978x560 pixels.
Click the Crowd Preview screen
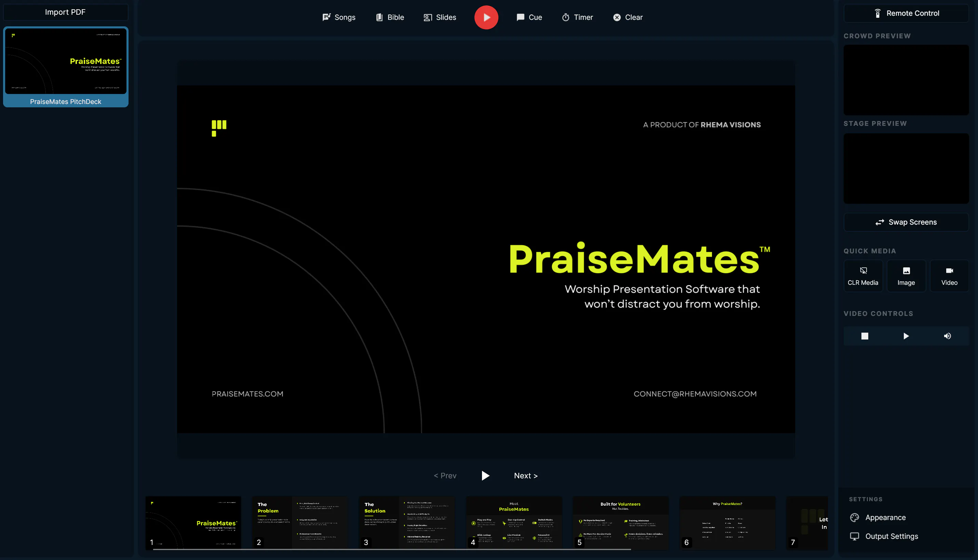point(906,80)
